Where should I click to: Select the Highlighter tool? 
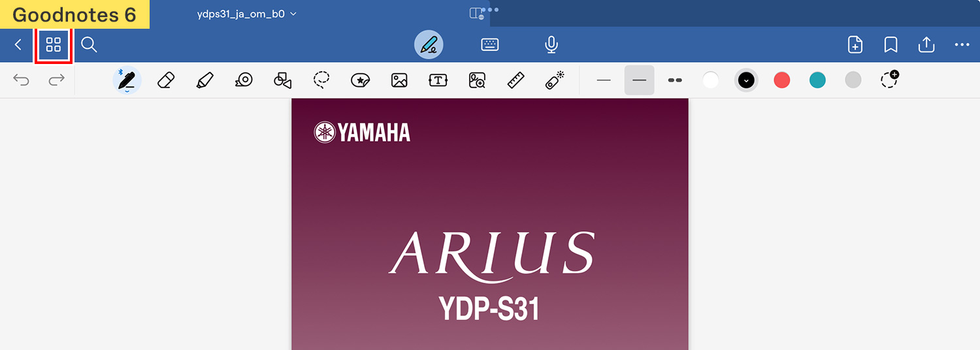(205, 80)
